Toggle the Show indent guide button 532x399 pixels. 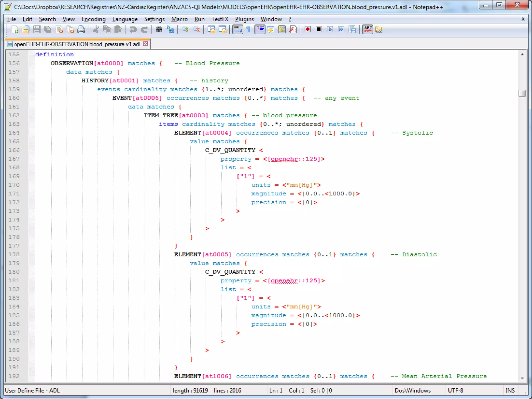(x=260, y=30)
